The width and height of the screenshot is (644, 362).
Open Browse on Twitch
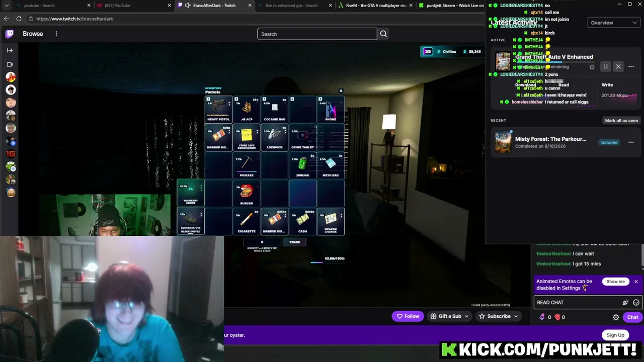33,34
